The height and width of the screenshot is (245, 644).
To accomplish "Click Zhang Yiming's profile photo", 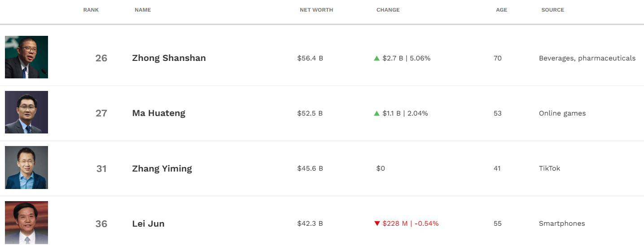I will pyautogui.click(x=26, y=168).
